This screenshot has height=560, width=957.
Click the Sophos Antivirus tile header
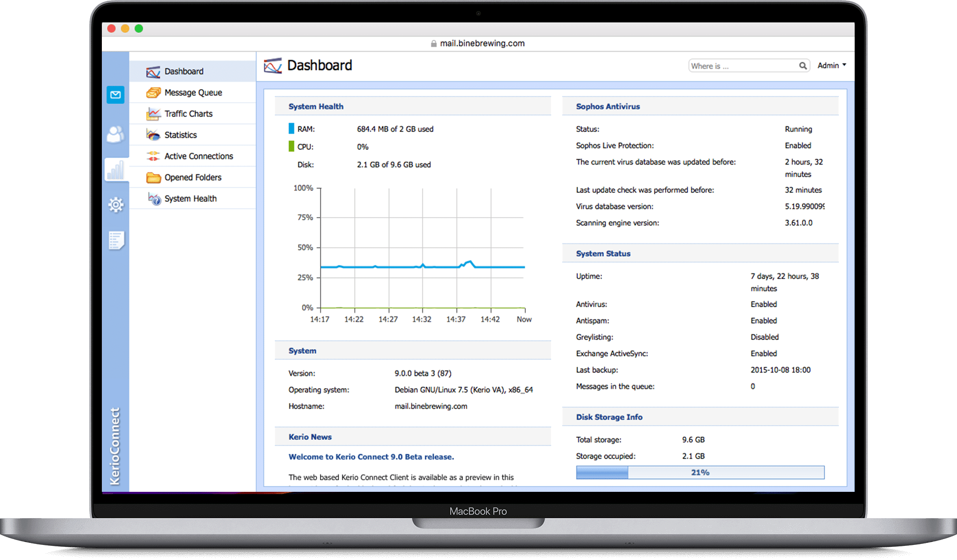click(x=700, y=106)
